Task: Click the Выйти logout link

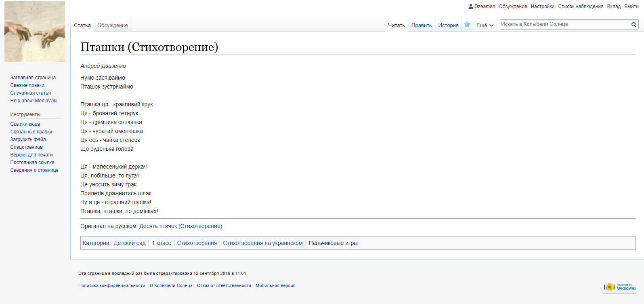Action: (631, 6)
